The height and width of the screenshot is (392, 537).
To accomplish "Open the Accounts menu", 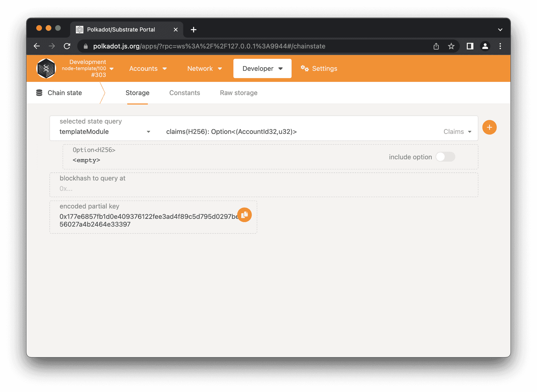I will 148,68.
